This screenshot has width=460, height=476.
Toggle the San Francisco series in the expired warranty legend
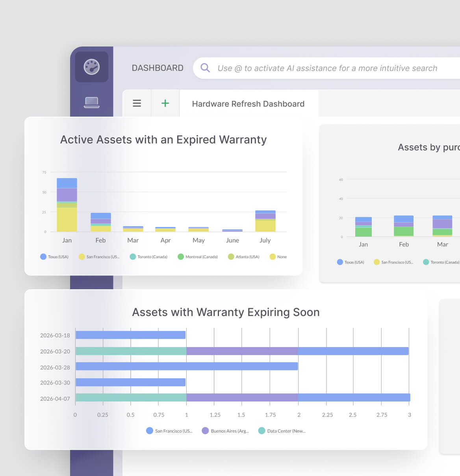(x=82, y=257)
